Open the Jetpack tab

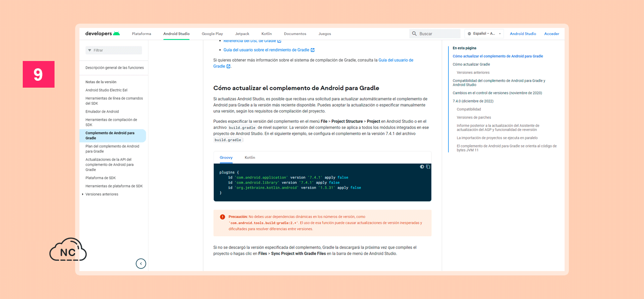point(242,34)
